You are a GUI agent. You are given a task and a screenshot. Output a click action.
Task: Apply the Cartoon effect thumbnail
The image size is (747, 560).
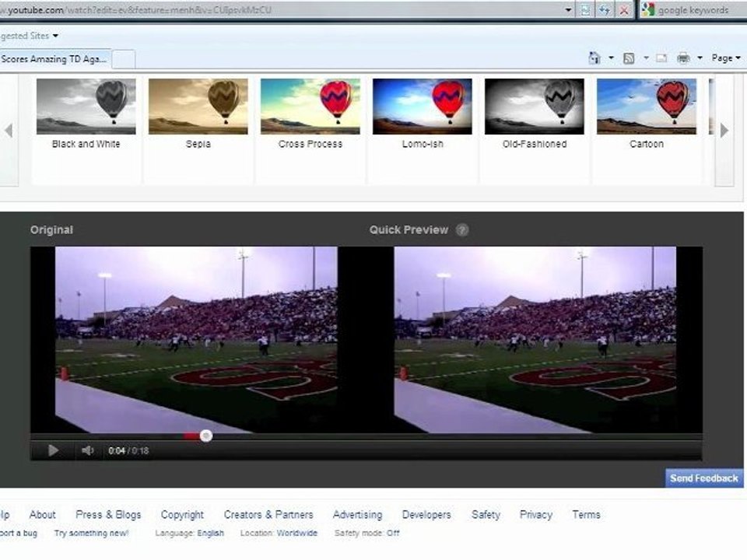647,107
